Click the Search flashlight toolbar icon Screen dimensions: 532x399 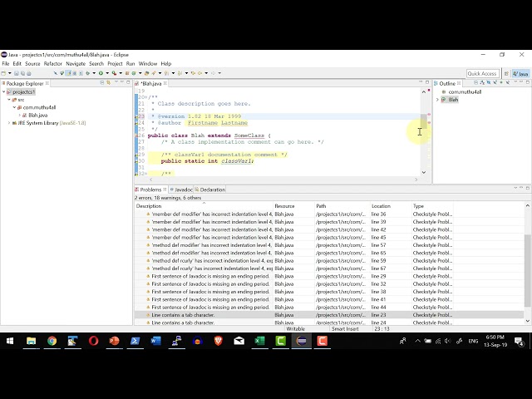pyautogui.click(x=154, y=73)
